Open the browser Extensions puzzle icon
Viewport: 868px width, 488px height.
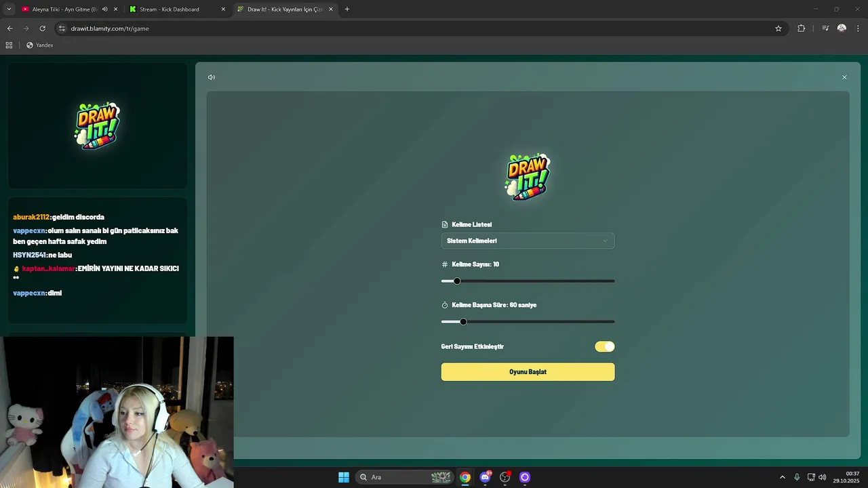click(x=802, y=28)
